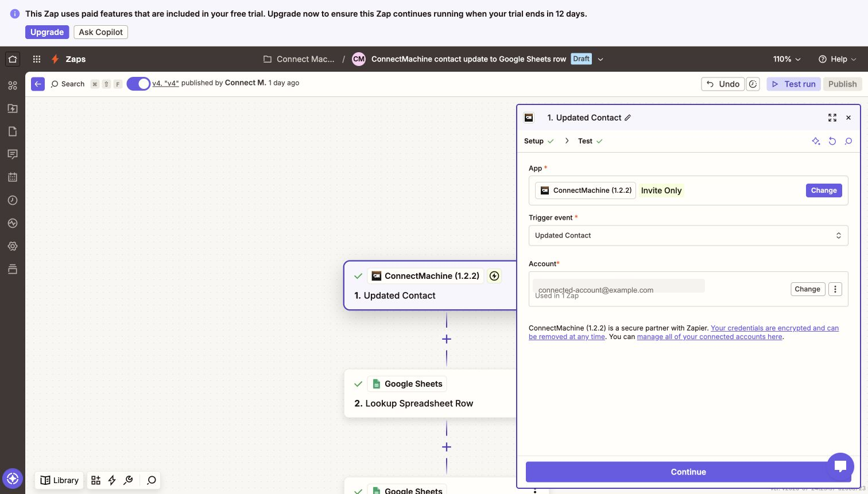Open the Connect Mac... folder breadcrumb
This screenshot has width=868, height=494.
click(299, 59)
